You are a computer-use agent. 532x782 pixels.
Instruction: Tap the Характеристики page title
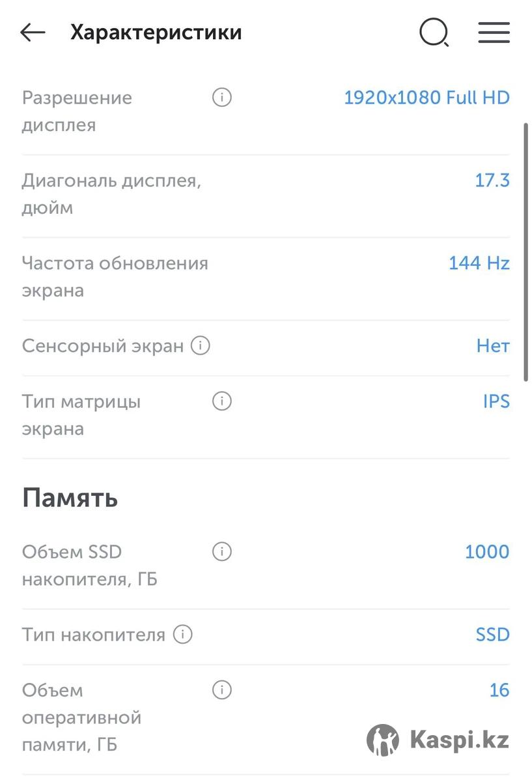[x=156, y=33]
